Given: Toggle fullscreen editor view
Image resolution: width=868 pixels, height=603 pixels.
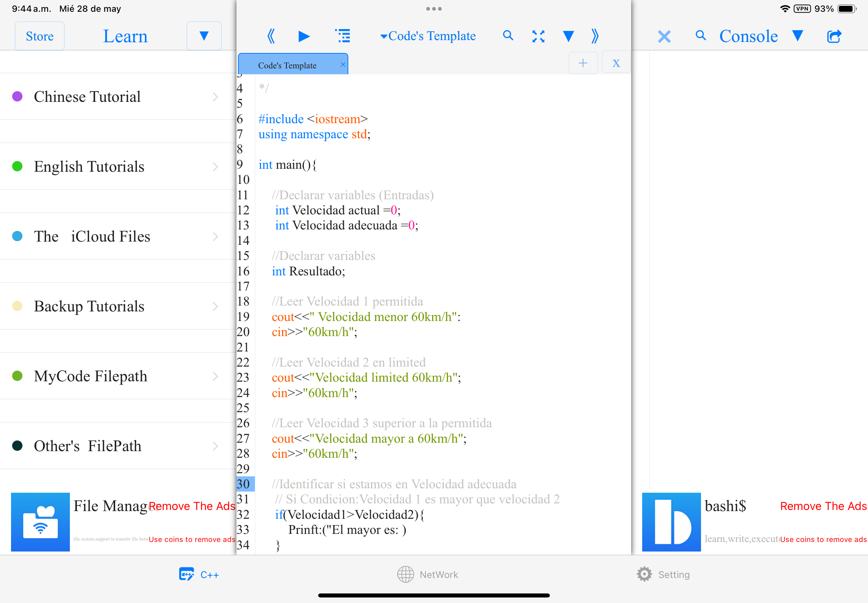Looking at the screenshot, I should (x=538, y=36).
